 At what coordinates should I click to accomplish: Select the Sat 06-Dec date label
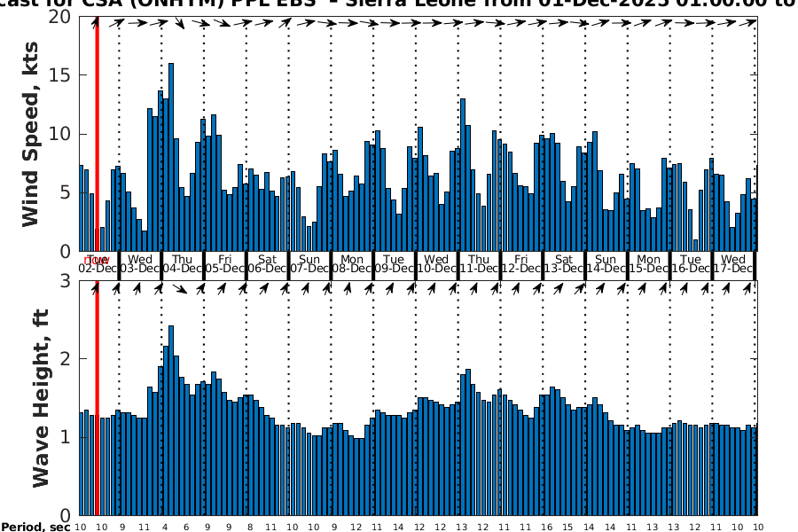(x=267, y=263)
